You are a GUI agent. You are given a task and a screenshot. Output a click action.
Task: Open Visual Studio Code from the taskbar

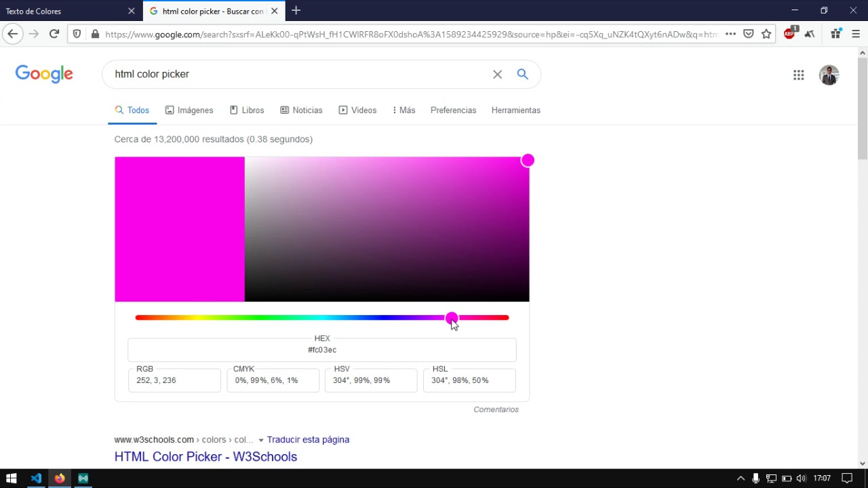(x=36, y=479)
